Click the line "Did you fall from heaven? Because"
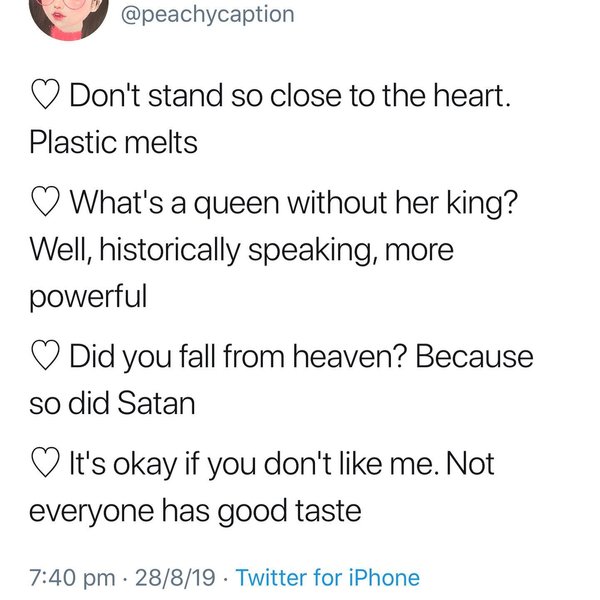This screenshot has width=600, height=600. [x=300, y=357]
